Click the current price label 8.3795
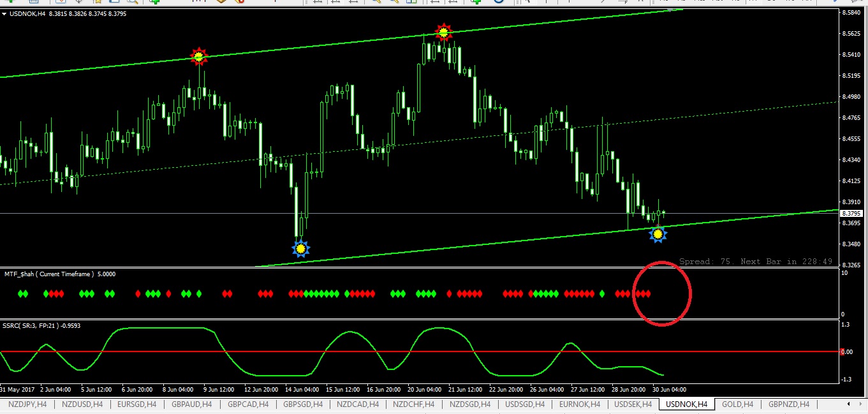 click(x=851, y=213)
